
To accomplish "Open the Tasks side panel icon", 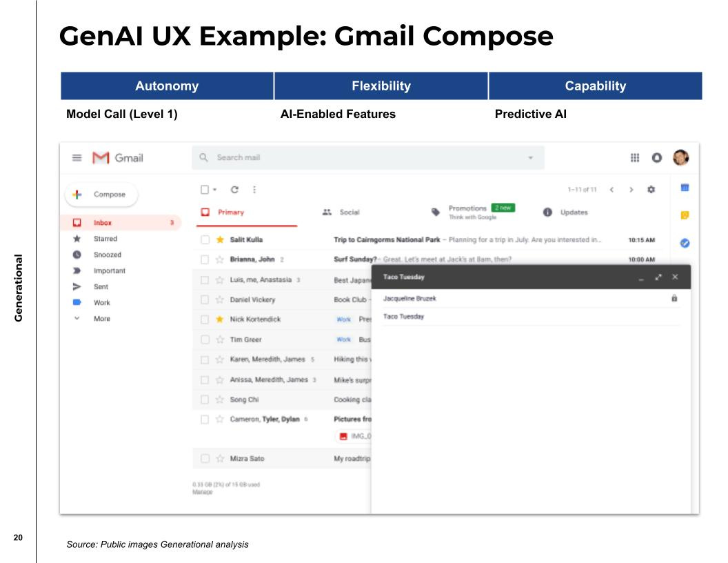I will click(685, 243).
